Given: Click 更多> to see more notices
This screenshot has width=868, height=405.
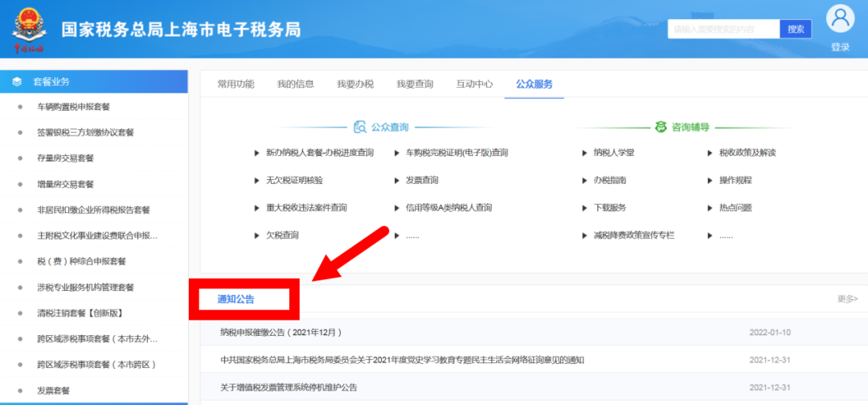Looking at the screenshot, I should tap(848, 299).
